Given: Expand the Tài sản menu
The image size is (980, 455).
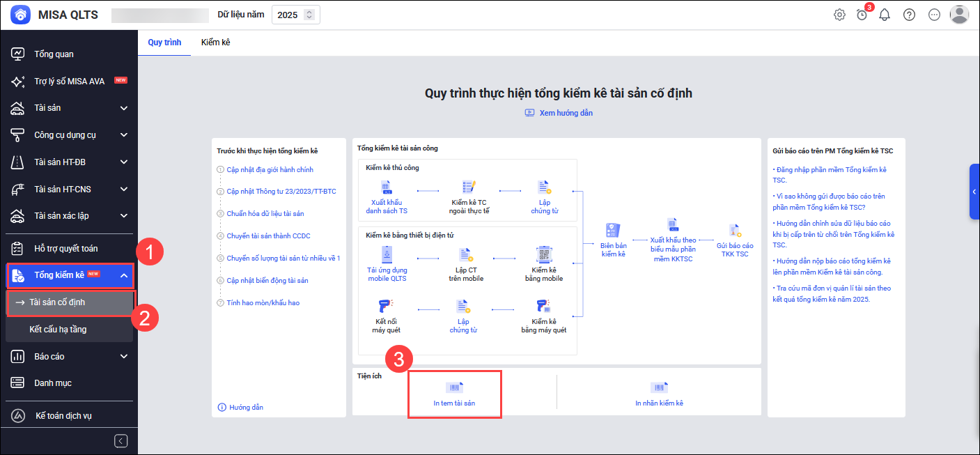Looking at the screenshot, I should [124, 108].
